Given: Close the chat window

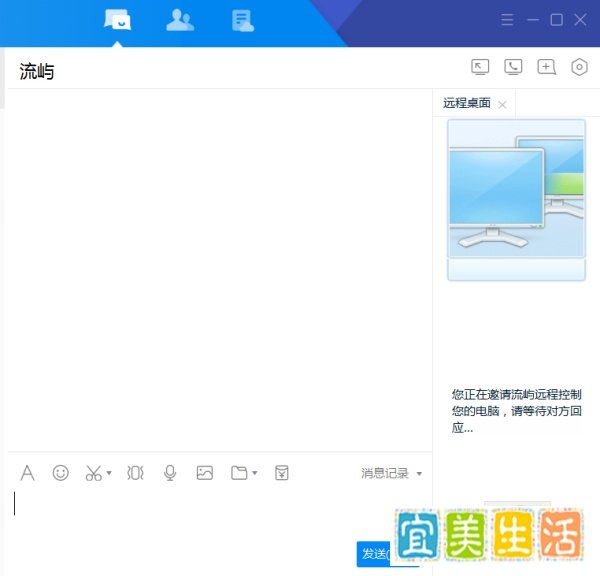Looking at the screenshot, I should click(580, 20).
